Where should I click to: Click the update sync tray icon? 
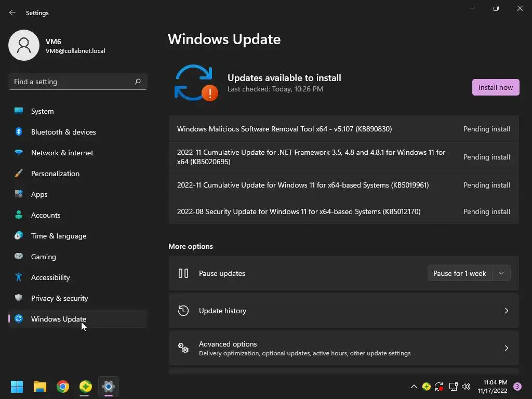[439, 387]
